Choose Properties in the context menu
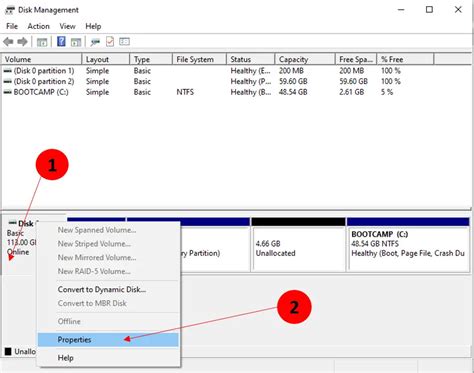This screenshot has height=373, width=474. click(x=108, y=340)
